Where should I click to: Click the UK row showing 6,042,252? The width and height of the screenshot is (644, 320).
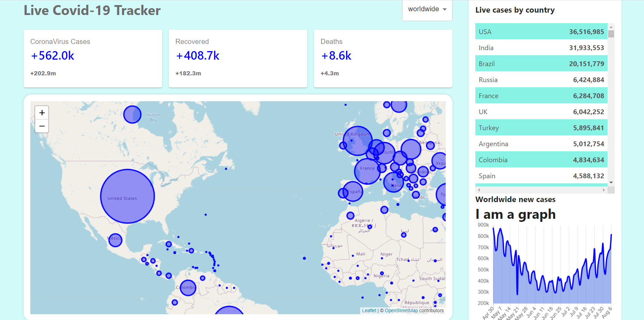[541, 111]
